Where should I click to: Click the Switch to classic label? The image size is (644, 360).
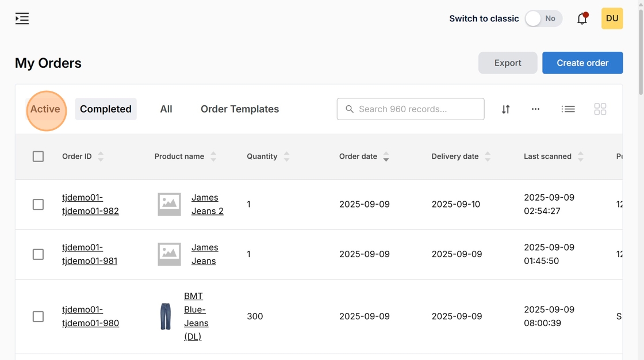(484, 18)
